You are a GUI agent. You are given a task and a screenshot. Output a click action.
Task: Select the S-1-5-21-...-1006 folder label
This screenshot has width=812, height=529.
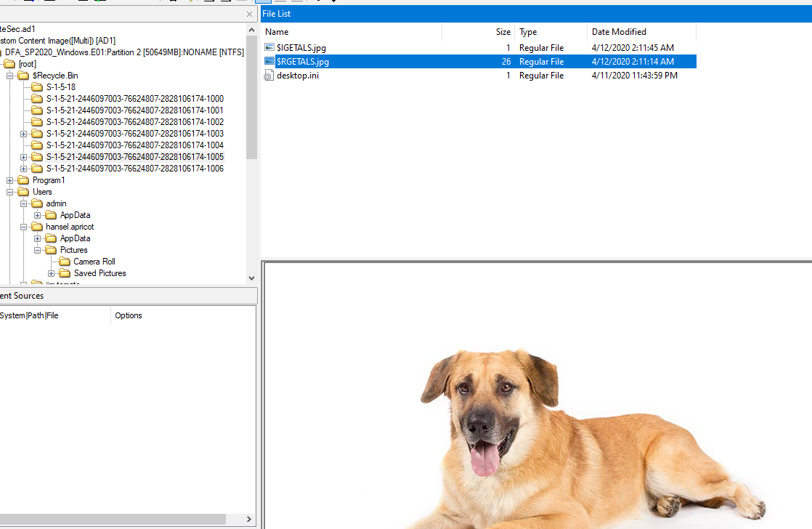tap(134, 169)
